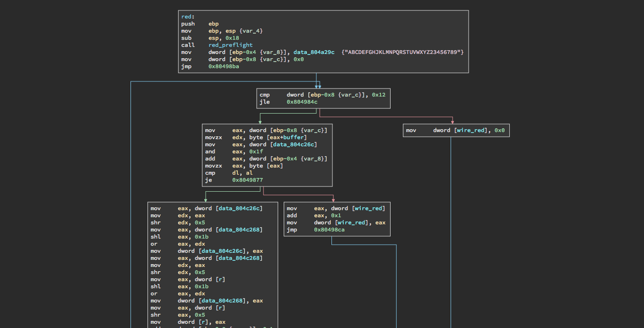Select the ABCDEFGHJKLMNPQRSTUVWXYZ23456789 string annotation
This screenshot has height=328, width=644.
[402, 52]
